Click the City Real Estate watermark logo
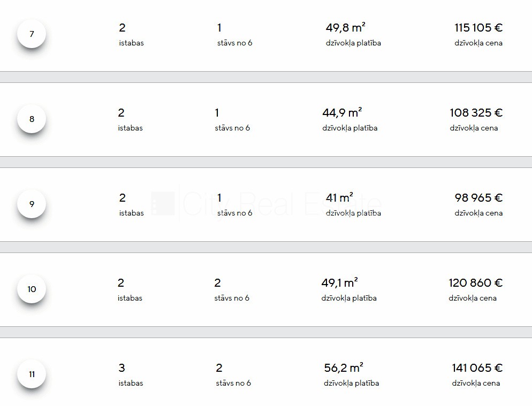This screenshot has height=406, width=532. pyautogui.click(x=266, y=205)
